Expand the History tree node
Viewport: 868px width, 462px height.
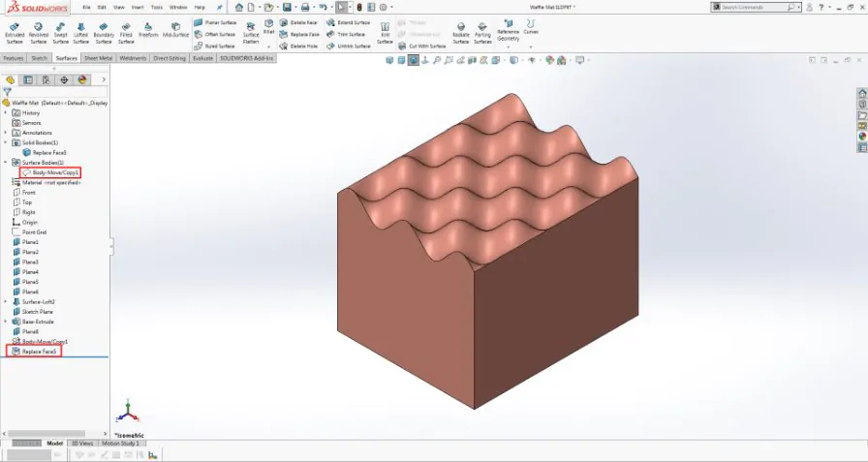[6, 113]
